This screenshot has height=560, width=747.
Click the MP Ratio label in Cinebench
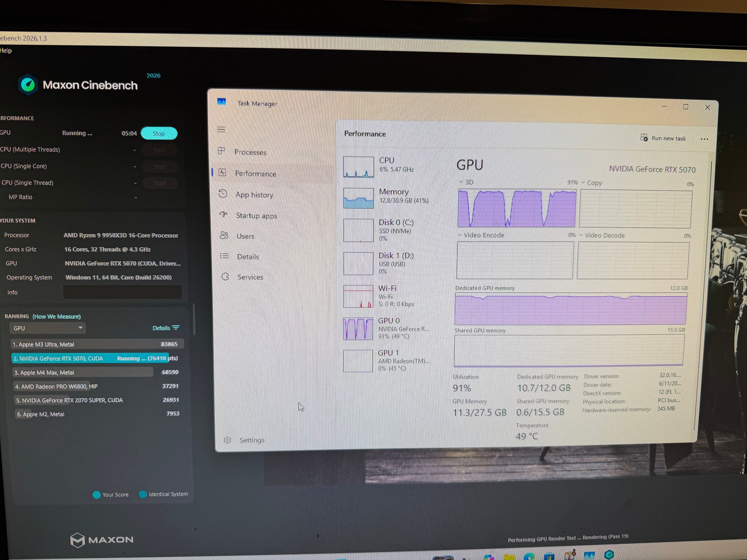pyautogui.click(x=20, y=197)
